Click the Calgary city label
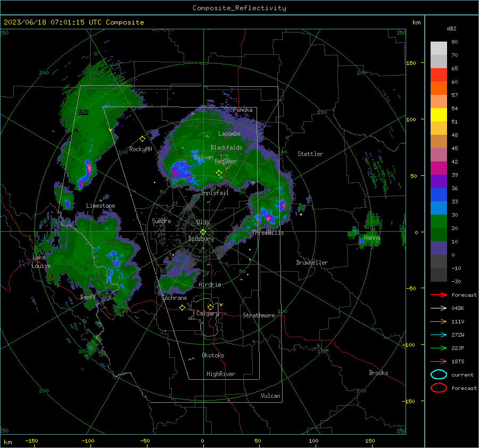Viewport: 479px width, 448px height. point(208,313)
